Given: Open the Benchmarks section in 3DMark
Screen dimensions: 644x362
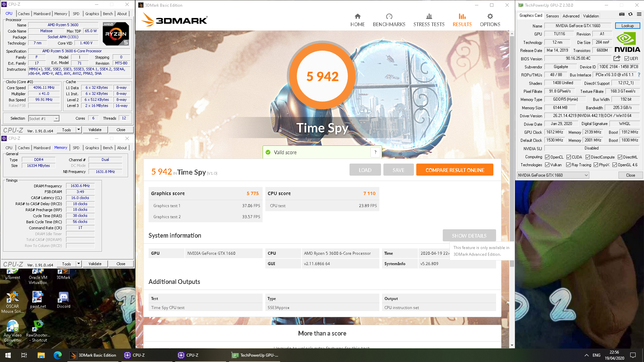Looking at the screenshot, I should pyautogui.click(x=389, y=20).
